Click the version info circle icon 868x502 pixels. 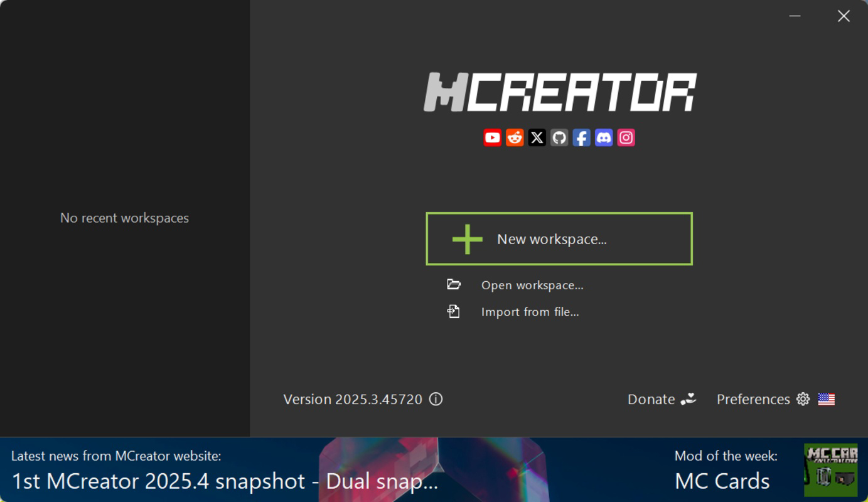(436, 399)
